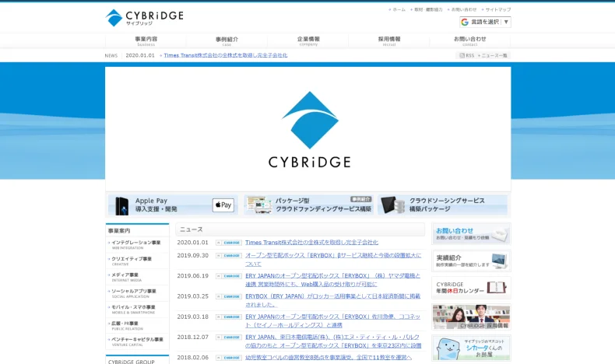615x364 pixels.
Task: Click the large CYBRiDGE hero banner
Action: point(308,129)
